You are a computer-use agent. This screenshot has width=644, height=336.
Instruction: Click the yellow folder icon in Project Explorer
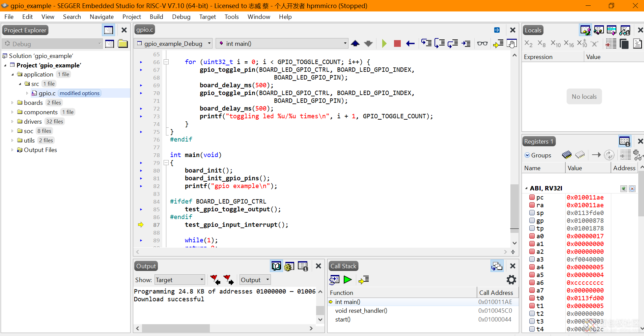click(123, 44)
